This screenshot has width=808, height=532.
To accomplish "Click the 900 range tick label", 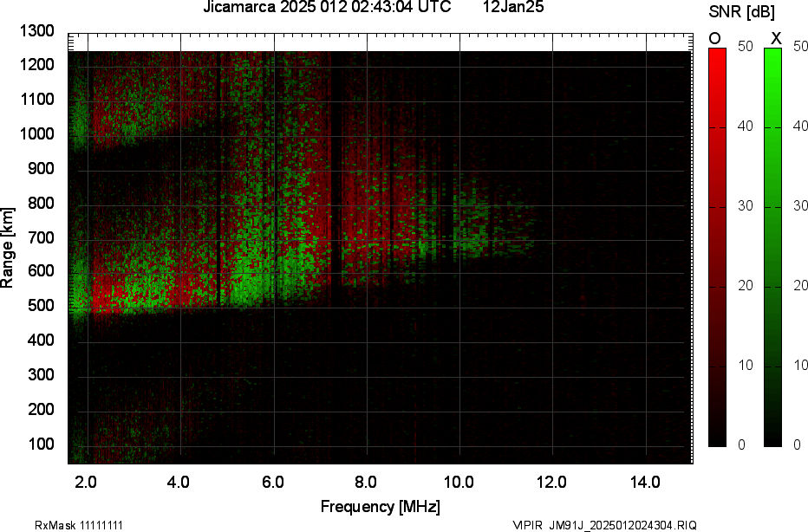I will [x=42, y=169].
